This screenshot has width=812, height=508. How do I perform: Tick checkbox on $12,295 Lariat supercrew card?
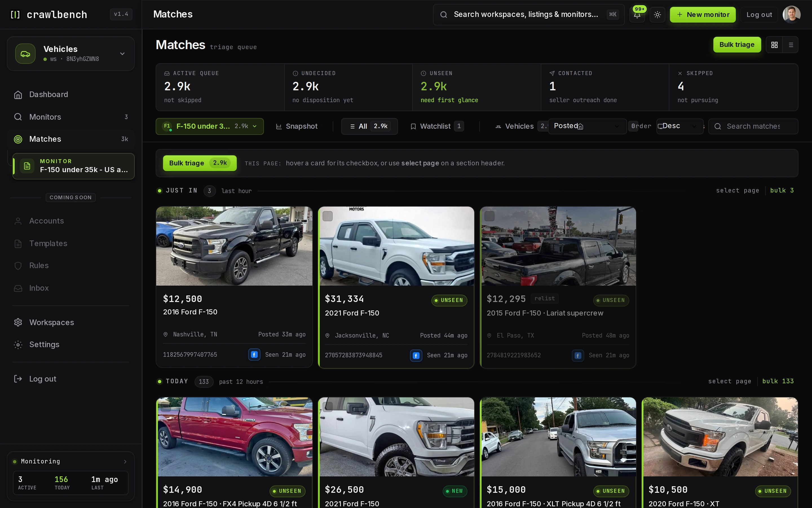click(489, 216)
